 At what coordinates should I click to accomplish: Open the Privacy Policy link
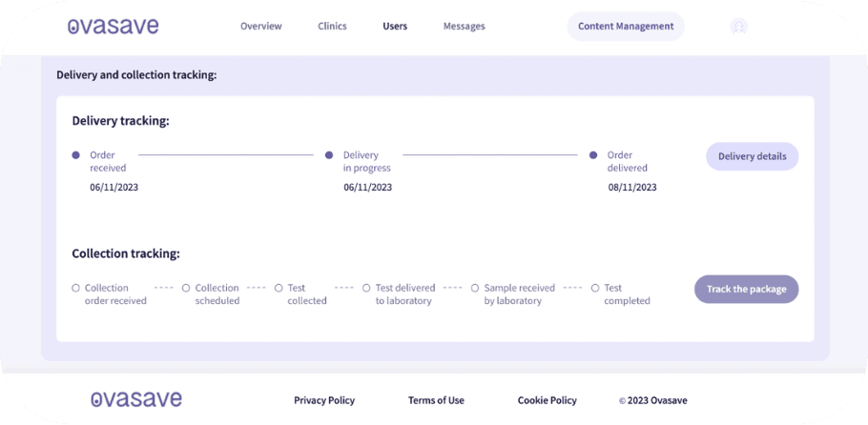point(323,400)
